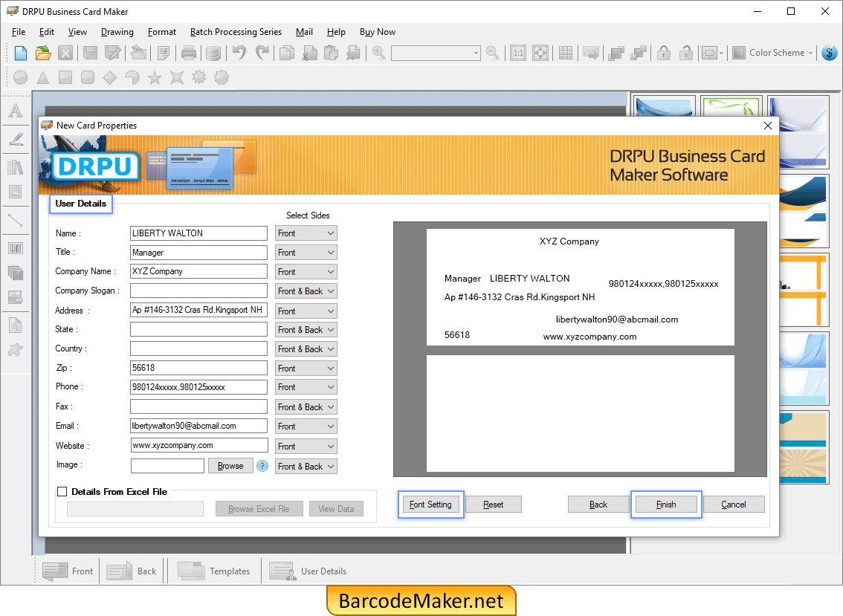Click the Cancel button

tap(734, 505)
